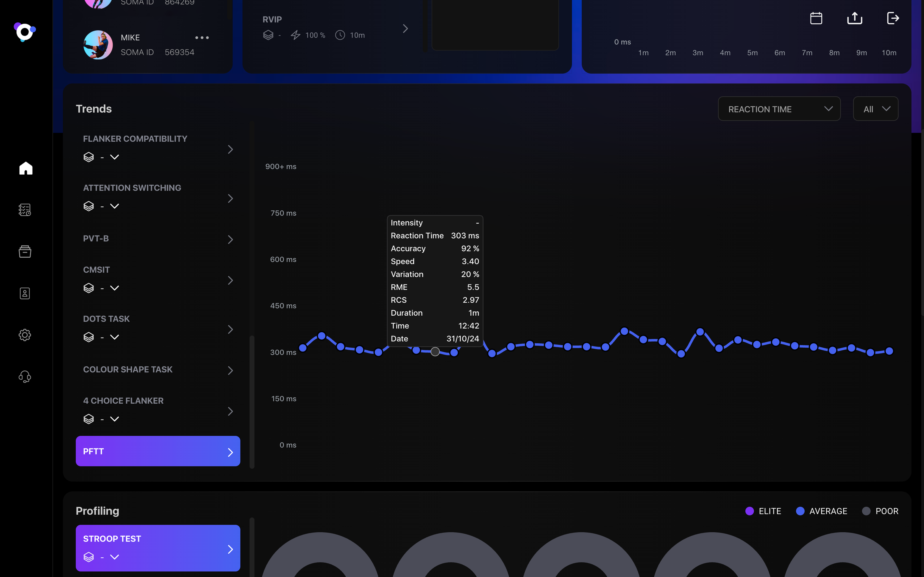Open the profile badge sidebar icon

click(25, 293)
